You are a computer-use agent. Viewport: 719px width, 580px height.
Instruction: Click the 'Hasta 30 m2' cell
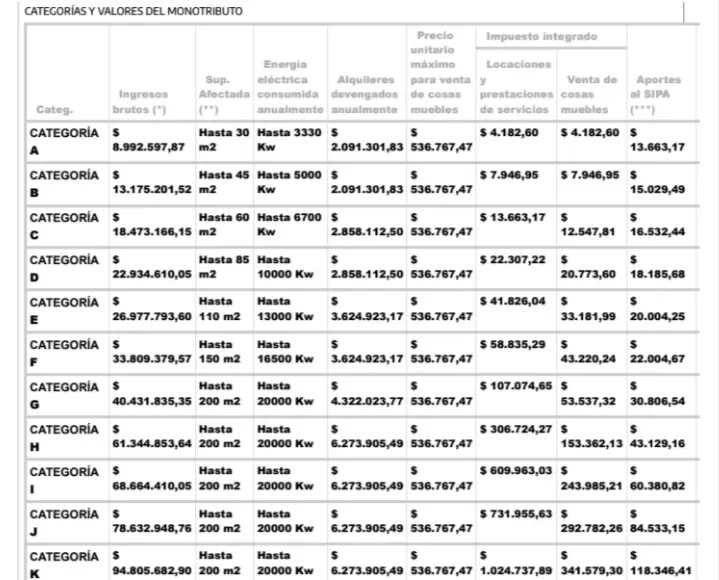click(x=224, y=140)
